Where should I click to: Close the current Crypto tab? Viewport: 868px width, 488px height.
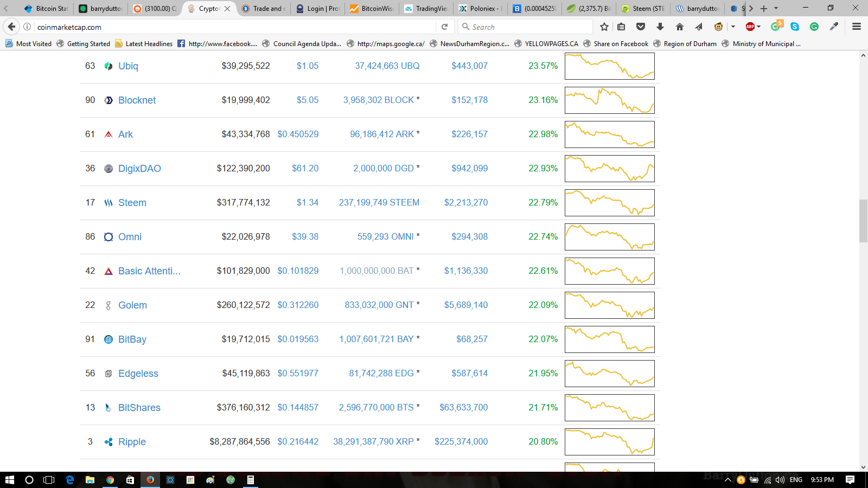(x=227, y=8)
